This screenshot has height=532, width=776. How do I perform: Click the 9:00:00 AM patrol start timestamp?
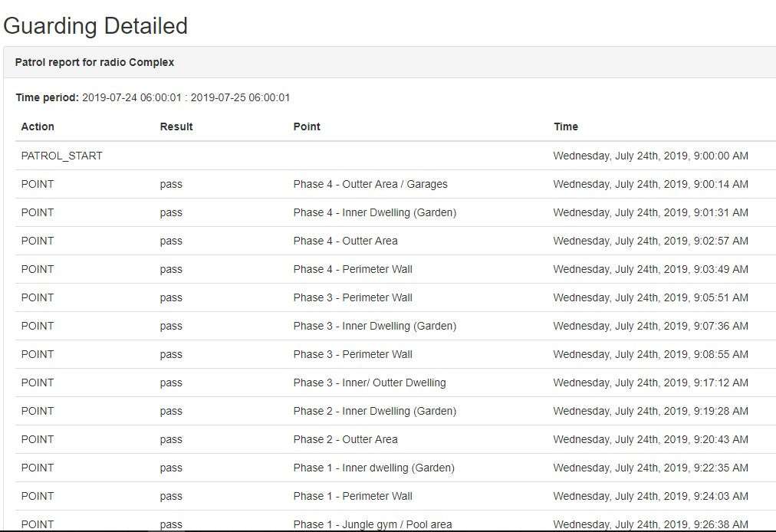point(650,156)
